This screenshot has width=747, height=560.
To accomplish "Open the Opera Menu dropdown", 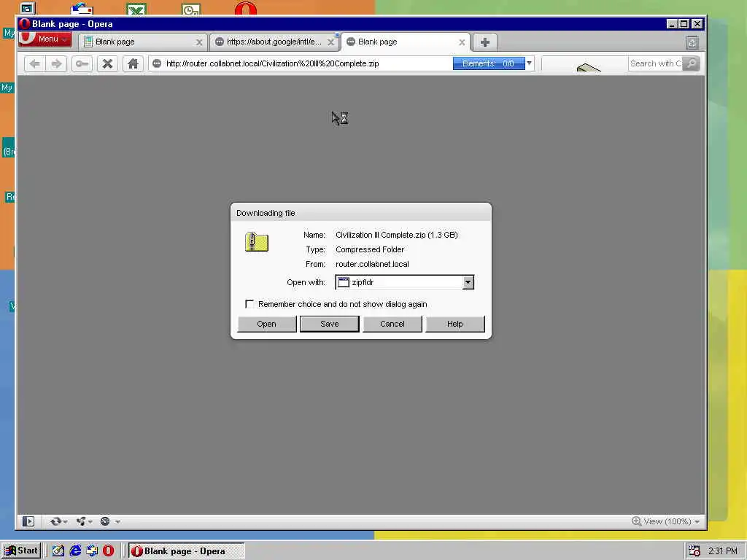I will point(45,39).
